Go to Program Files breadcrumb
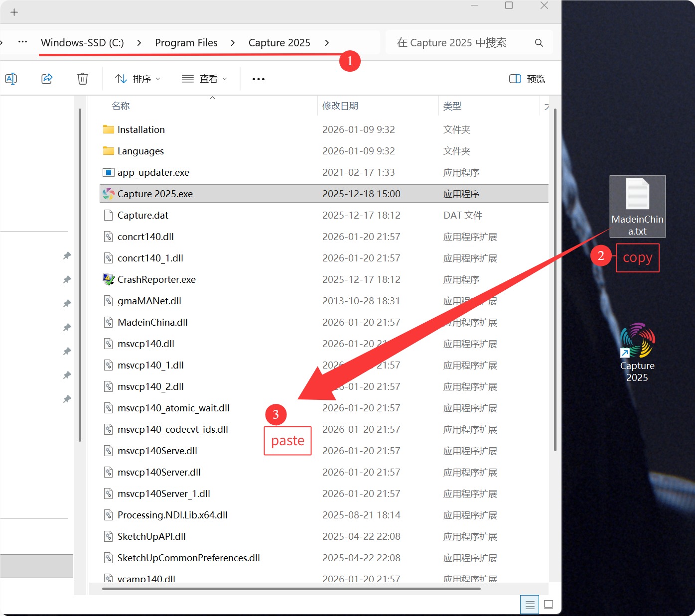The height and width of the screenshot is (616, 695). coord(186,43)
